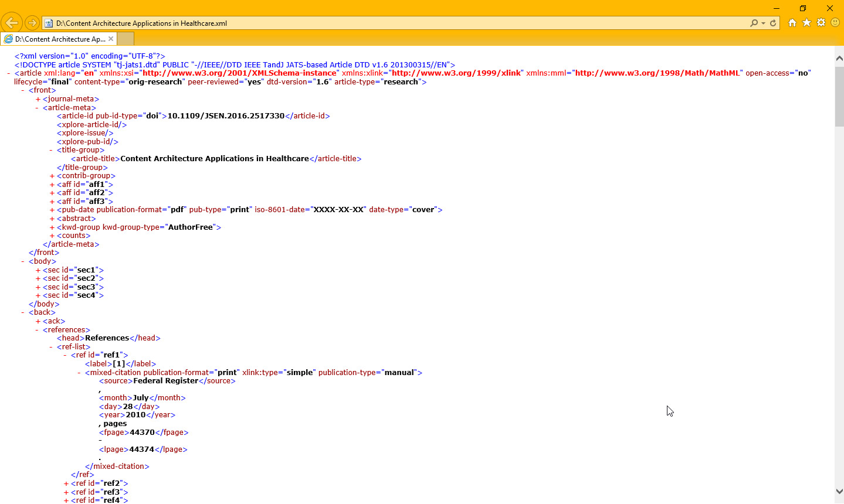Click the lpage value 44374
844x504 pixels.
141,449
